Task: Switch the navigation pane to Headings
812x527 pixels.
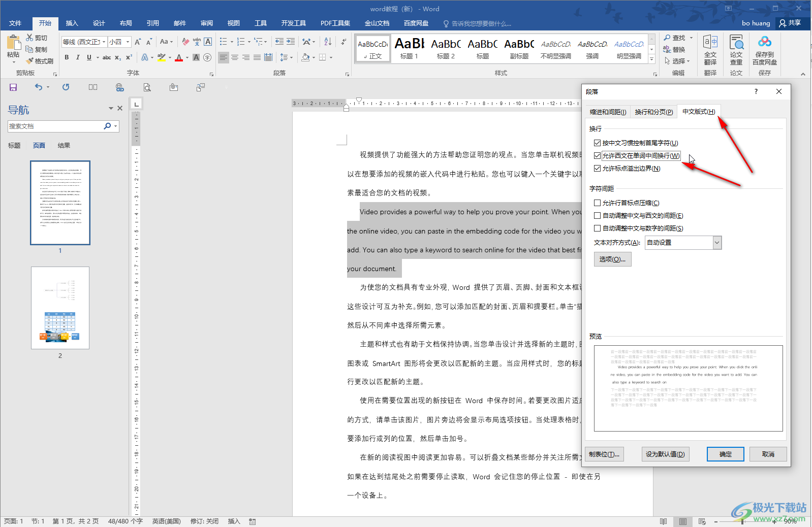Action: [x=14, y=146]
